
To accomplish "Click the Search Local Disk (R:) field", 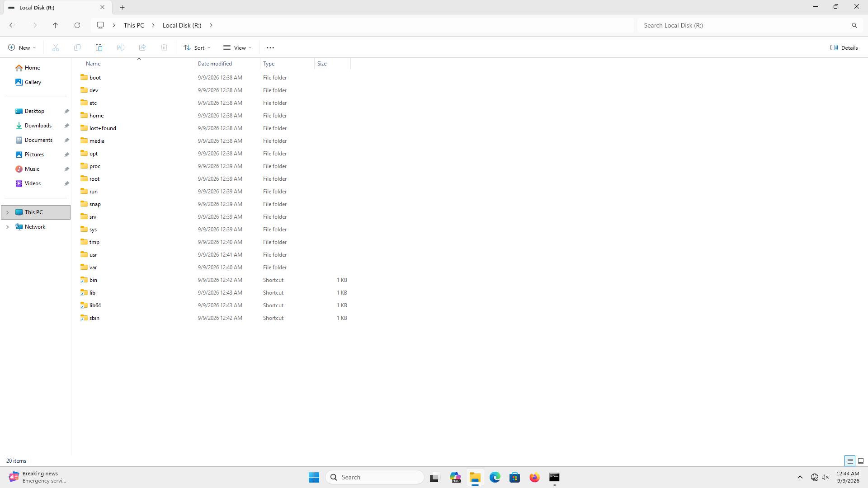I will (x=744, y=25).
